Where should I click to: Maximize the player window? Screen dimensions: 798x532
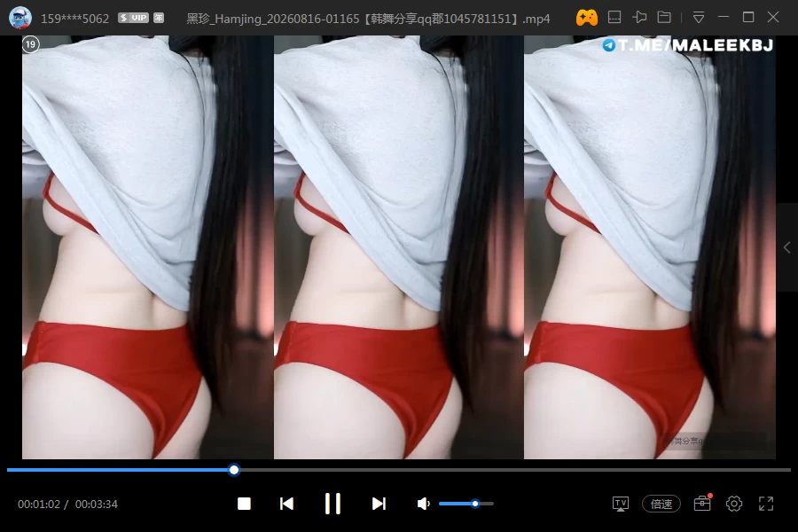point(748,18)
